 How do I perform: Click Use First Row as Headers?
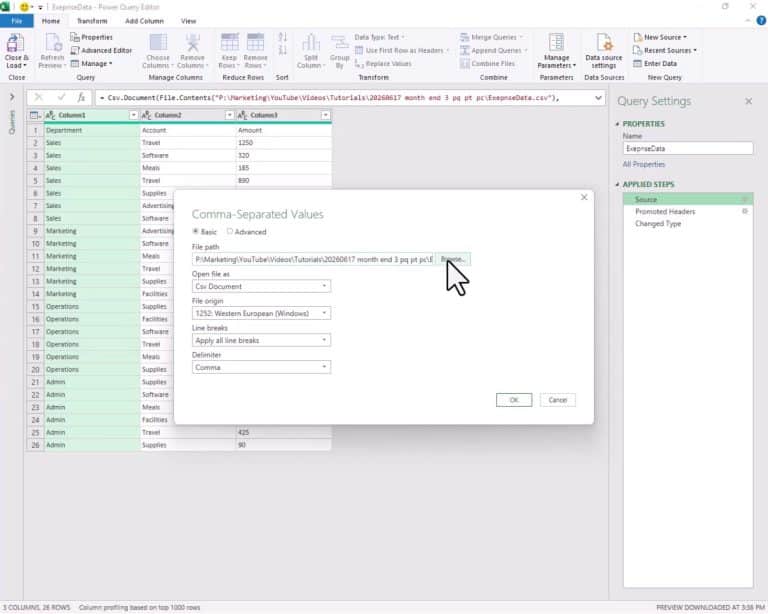[x=402, y=50]
